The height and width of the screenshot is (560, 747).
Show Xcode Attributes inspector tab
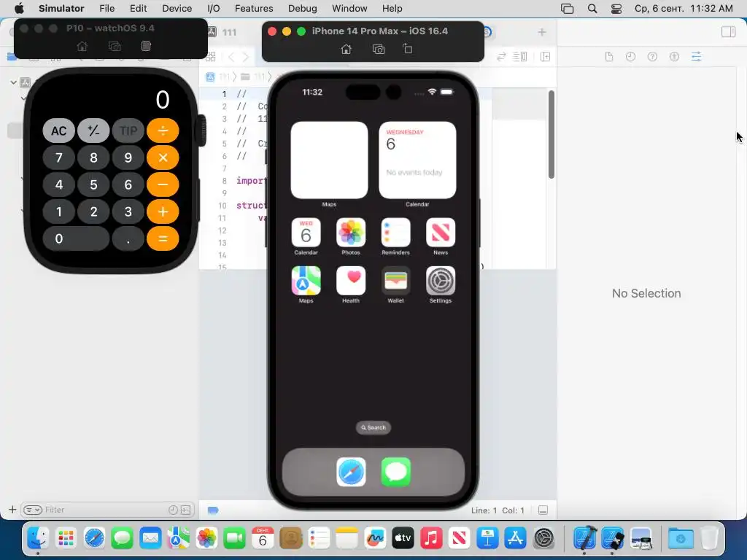[x=696, y=57]
